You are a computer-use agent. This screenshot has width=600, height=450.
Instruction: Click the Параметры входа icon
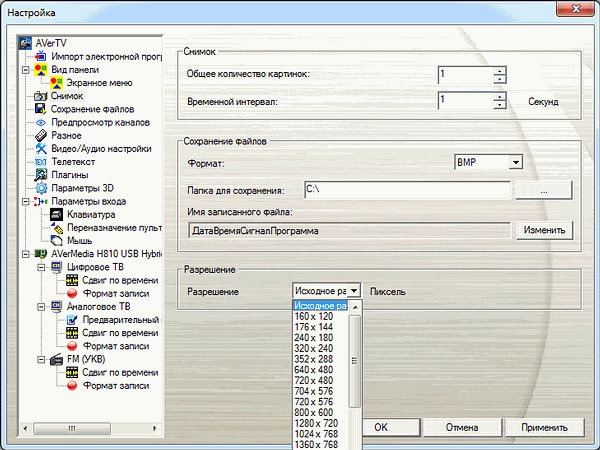pos(41,201)
